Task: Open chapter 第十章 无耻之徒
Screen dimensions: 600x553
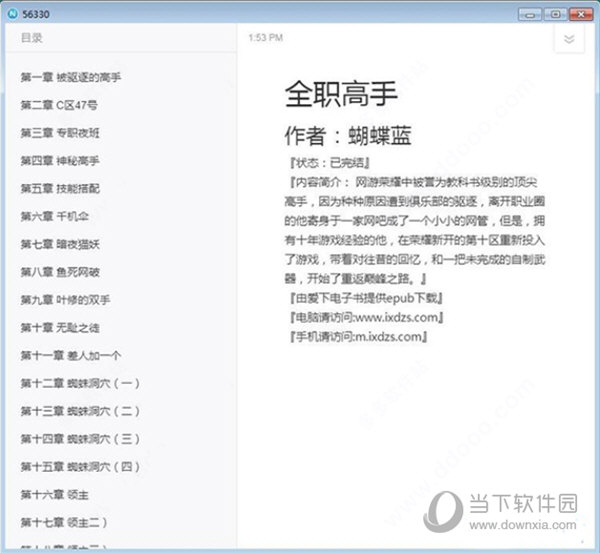Action: [x=60, y=328]
